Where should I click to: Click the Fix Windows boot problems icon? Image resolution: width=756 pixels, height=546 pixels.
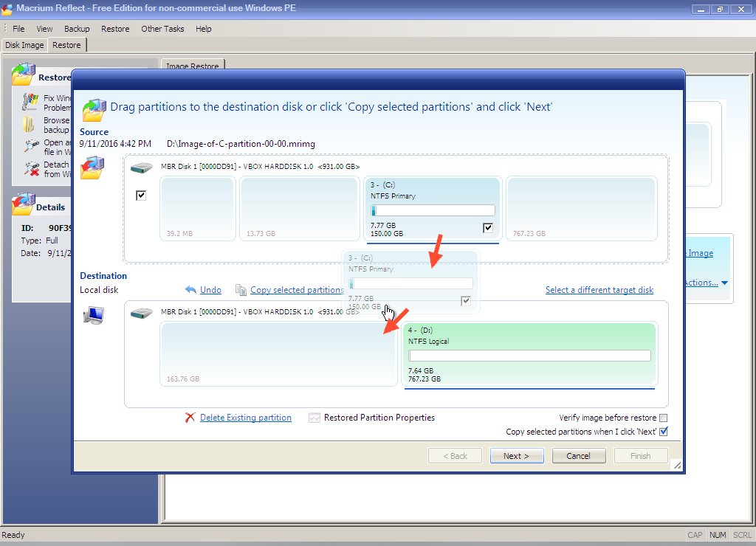(30, 102)
